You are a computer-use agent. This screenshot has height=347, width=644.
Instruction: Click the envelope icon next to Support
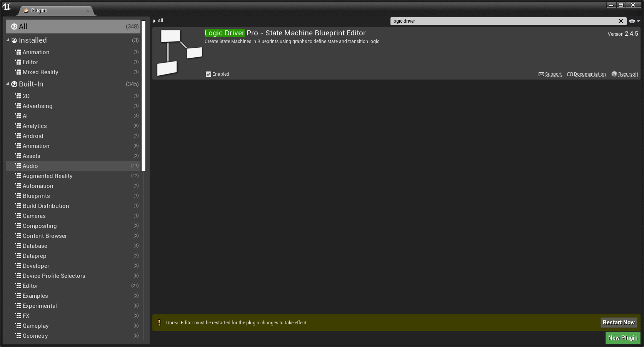pyautogui.click(x=541, y=74)
